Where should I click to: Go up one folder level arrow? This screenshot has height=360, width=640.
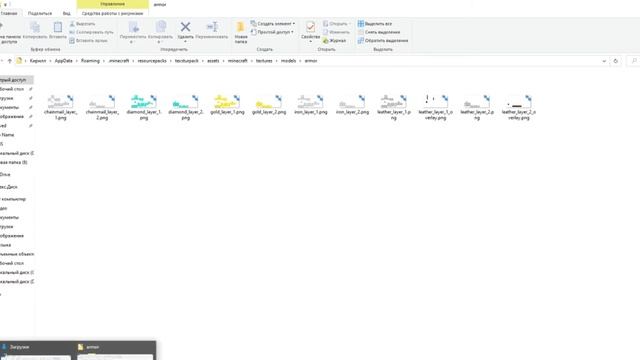(9, 61)
